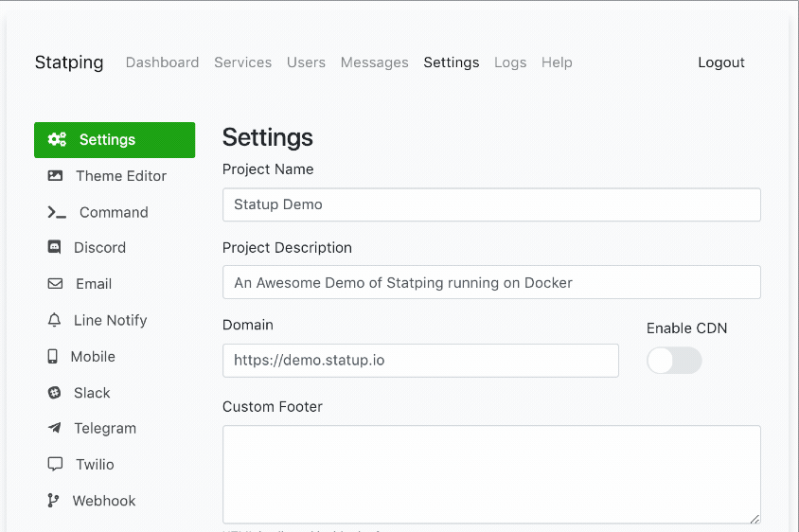799x532 pixels.
Task: Open the Dashboard nav item
Action: point(162,62)
